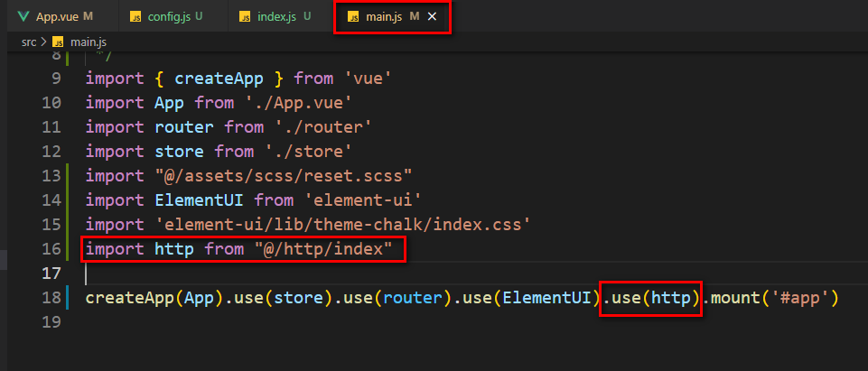Click 'ElementUI' on line 14
This screenshot has height=371, width=868.
click(200, 200)
